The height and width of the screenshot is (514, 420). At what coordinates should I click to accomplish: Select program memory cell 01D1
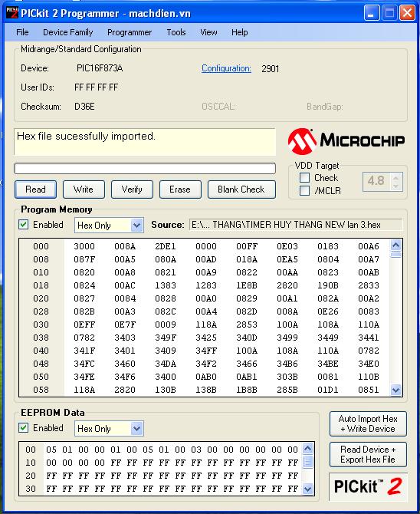[x=328, y=390]
